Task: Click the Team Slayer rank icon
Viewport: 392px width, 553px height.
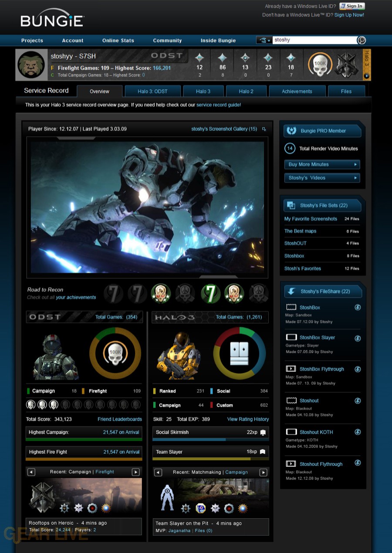Action: pyautogui.click(x=263, y=452)
